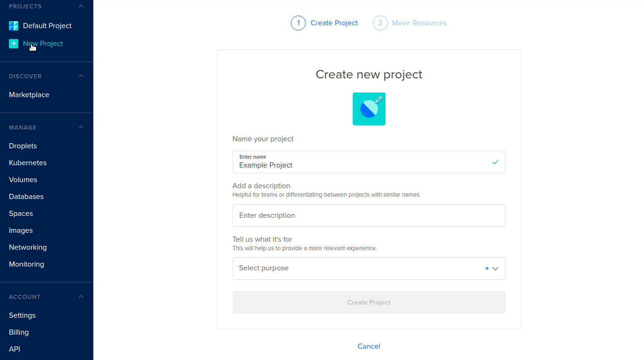Open the Droplets section
This screenshot has width=644, height=360.
click(x=23, y=146)
